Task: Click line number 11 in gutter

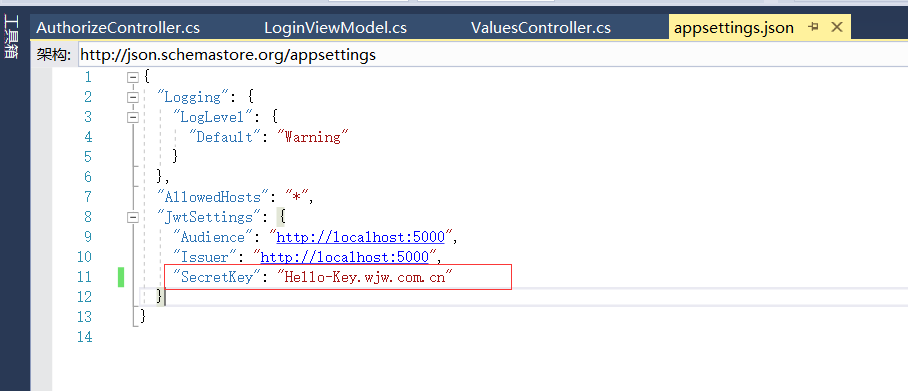Action: pyautogui.click(x=85, y=277)
